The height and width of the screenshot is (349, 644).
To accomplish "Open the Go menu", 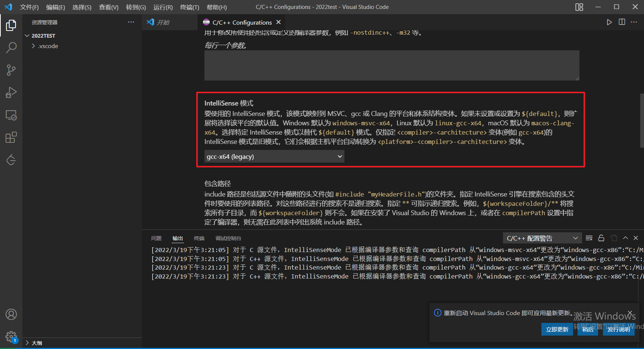I will (x=136, y=7).
